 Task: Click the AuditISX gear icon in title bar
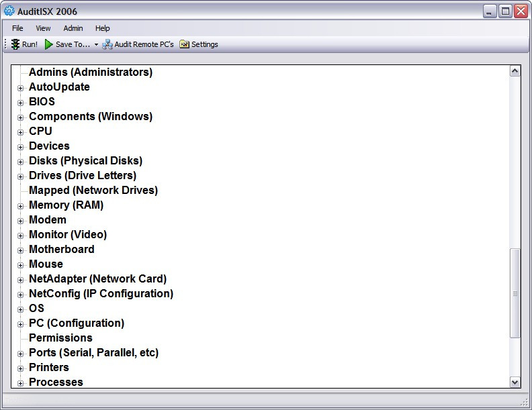pos(9,11)
